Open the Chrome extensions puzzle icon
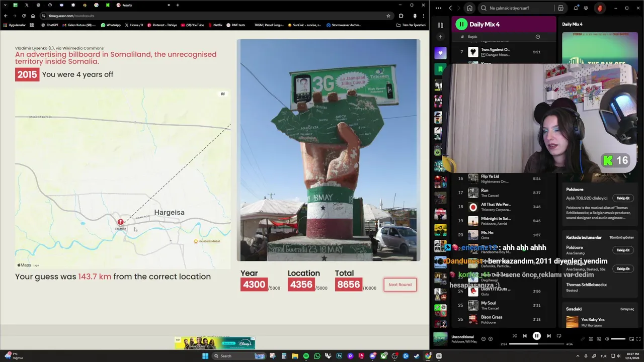 (x=401, y=16)
